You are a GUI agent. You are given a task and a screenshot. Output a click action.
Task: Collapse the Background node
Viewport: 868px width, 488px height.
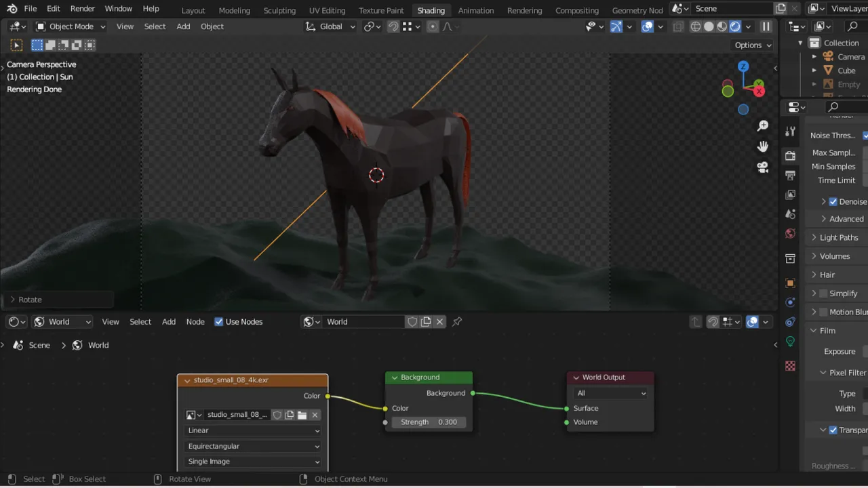395,378
